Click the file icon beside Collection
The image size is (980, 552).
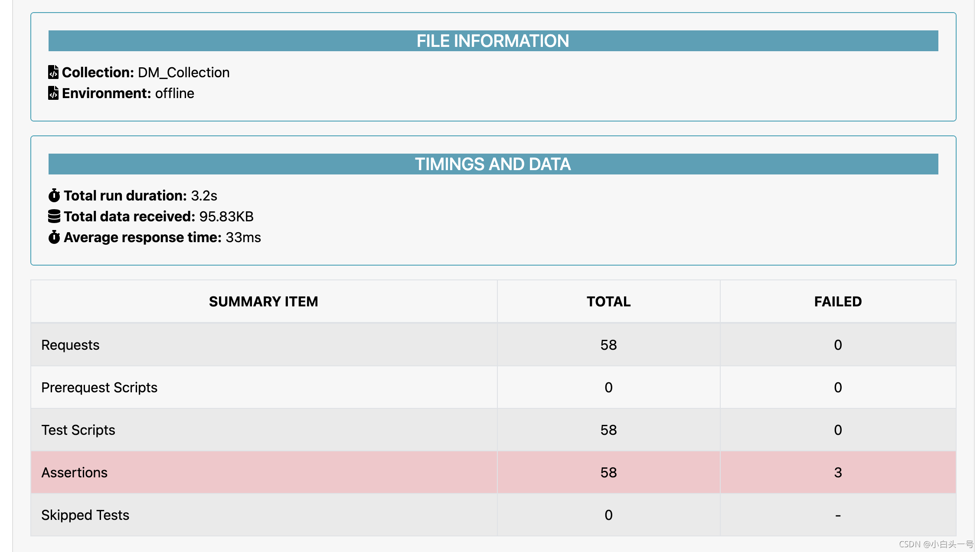[x=53, y=72]
